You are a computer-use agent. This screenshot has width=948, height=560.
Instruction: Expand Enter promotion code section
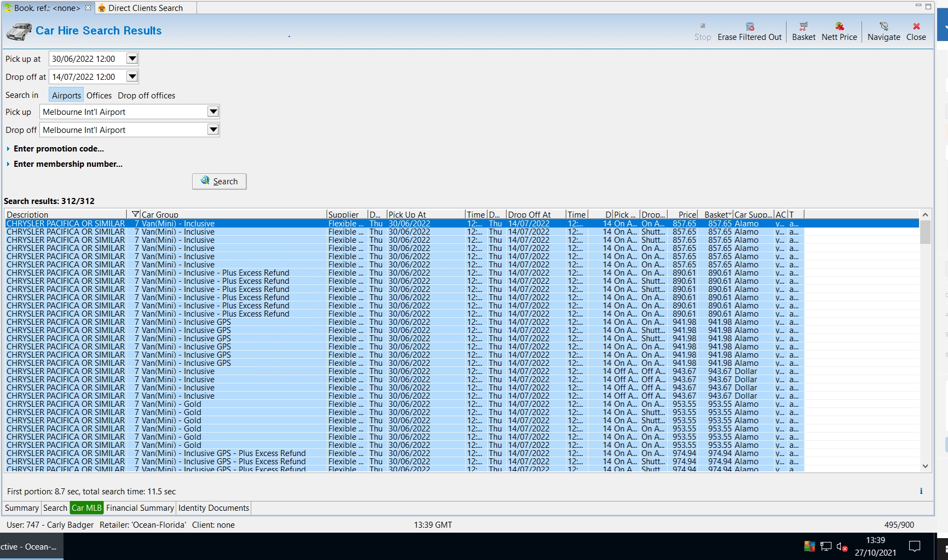pyautogui.click(x=59, y=149)
